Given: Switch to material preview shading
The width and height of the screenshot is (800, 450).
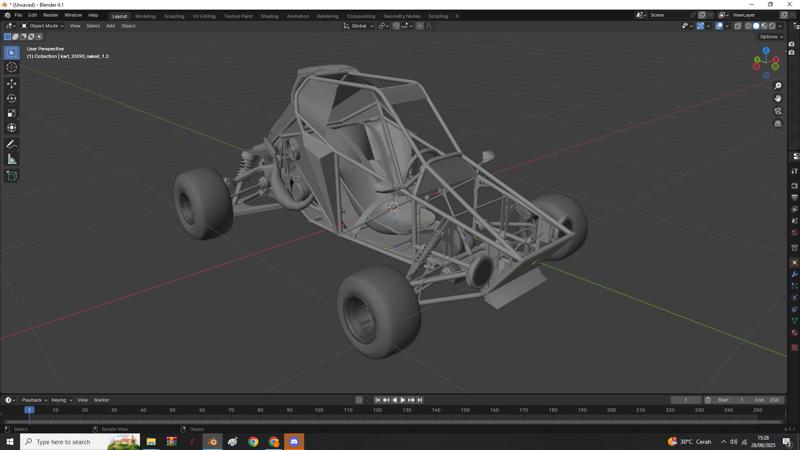Looking at the screenshot, I should click(764, 26).
